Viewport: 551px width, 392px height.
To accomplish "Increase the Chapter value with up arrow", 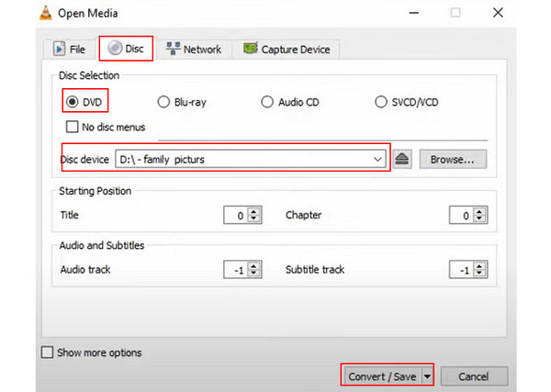I will point(479,211).
